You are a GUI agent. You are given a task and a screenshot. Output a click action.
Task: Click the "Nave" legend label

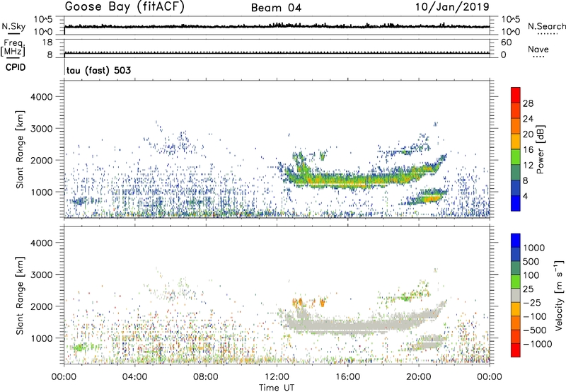coord(538,49)
